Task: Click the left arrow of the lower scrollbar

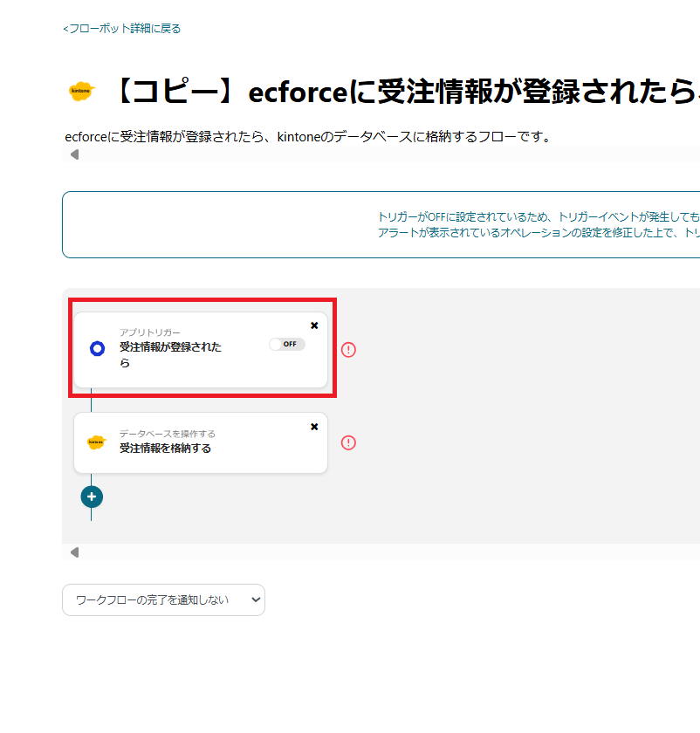Action: pos(74,552)
